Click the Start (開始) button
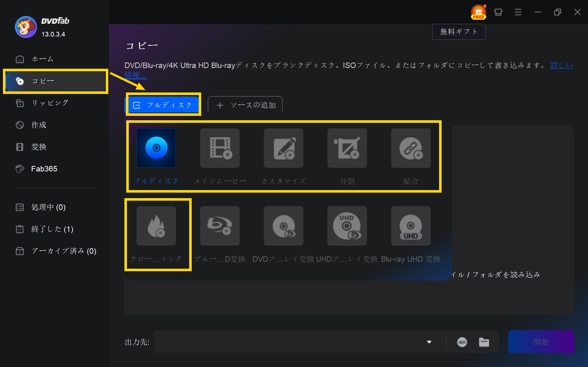The image size is (588, 367). (541, 342)
